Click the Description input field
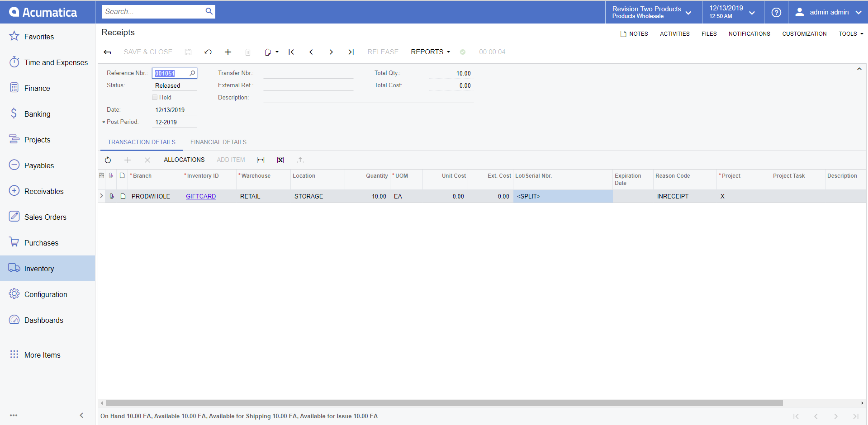 (x=368, y=97)
